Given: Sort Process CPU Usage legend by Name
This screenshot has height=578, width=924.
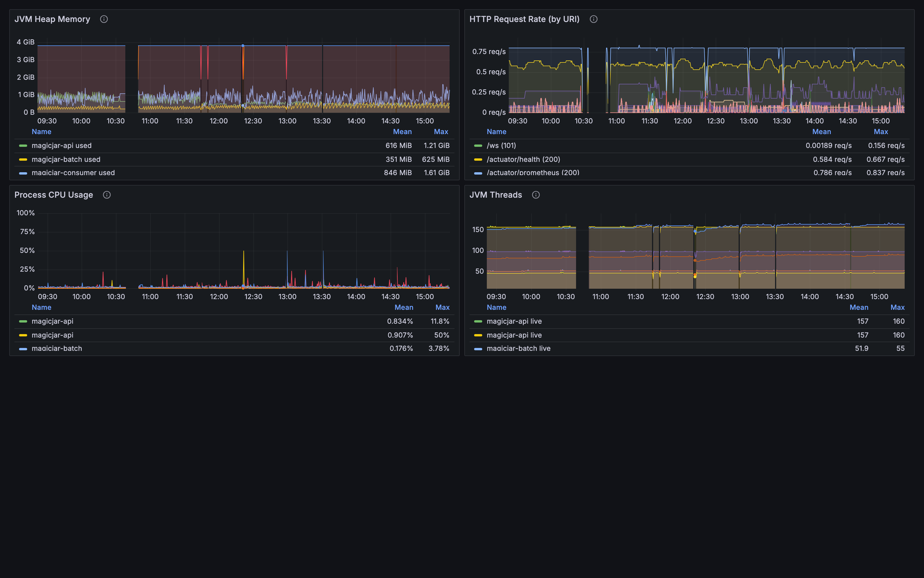Looking at the screenshot, I should (x=41, y=307).
